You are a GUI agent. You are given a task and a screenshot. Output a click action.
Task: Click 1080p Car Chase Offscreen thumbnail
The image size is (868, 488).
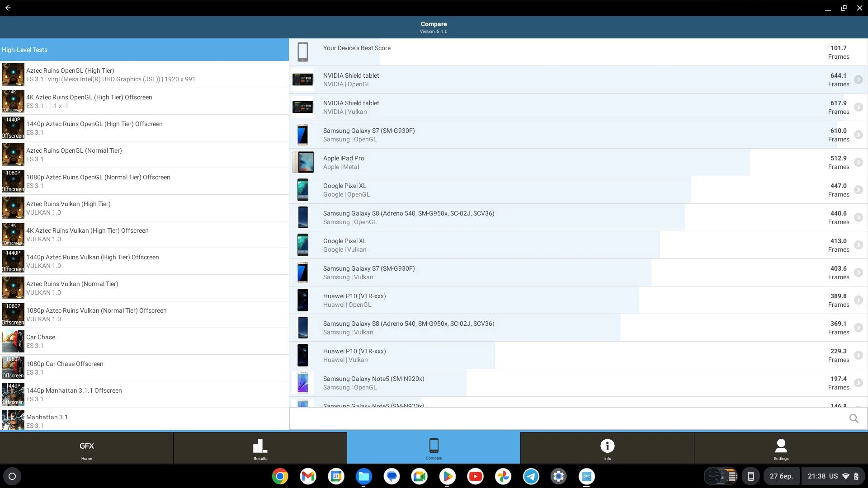[x=13, y=368]
